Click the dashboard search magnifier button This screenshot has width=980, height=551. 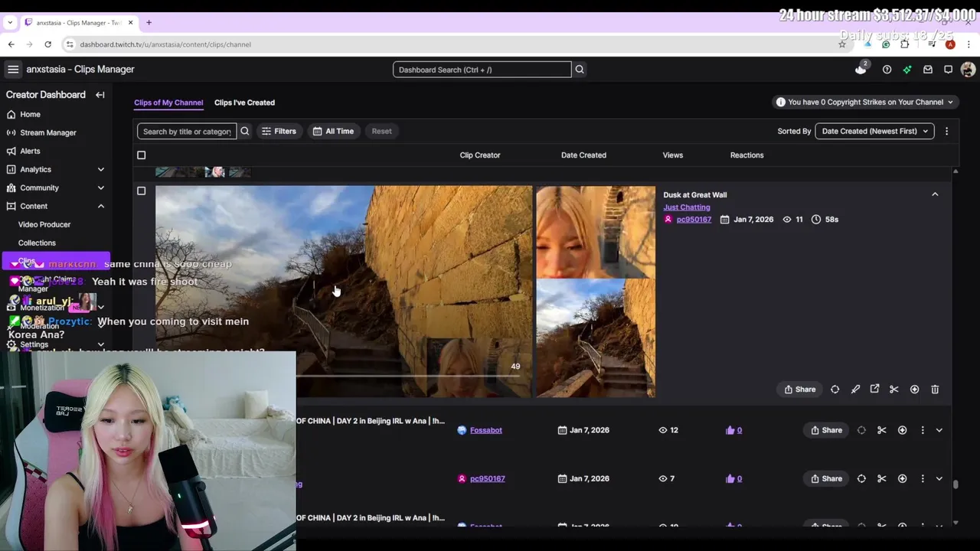tap(580, 70)
